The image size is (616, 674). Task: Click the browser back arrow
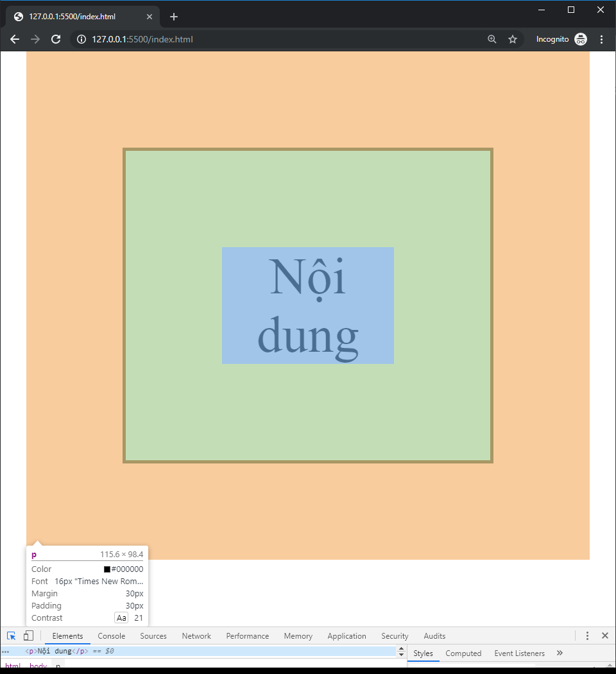click(x=15, y=39)
